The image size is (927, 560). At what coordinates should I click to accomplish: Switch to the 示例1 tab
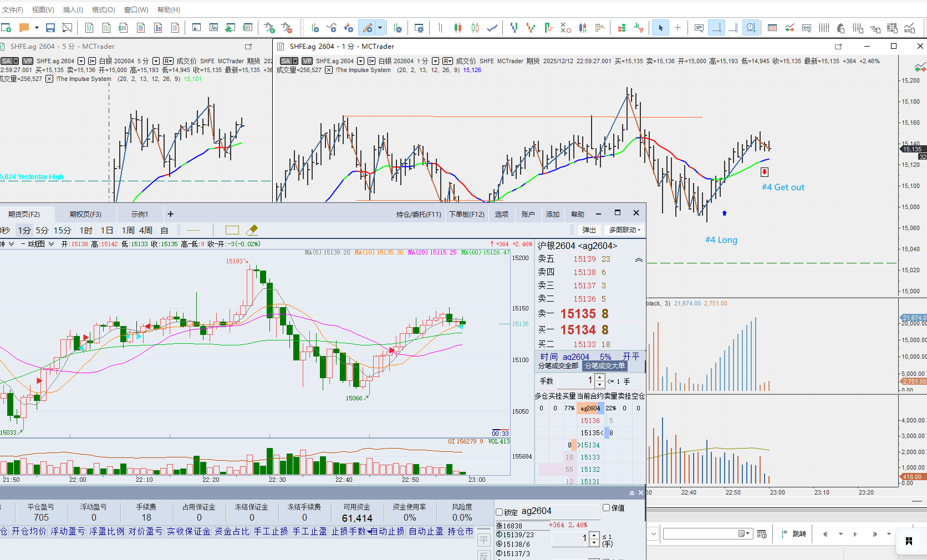click(140, 215)
